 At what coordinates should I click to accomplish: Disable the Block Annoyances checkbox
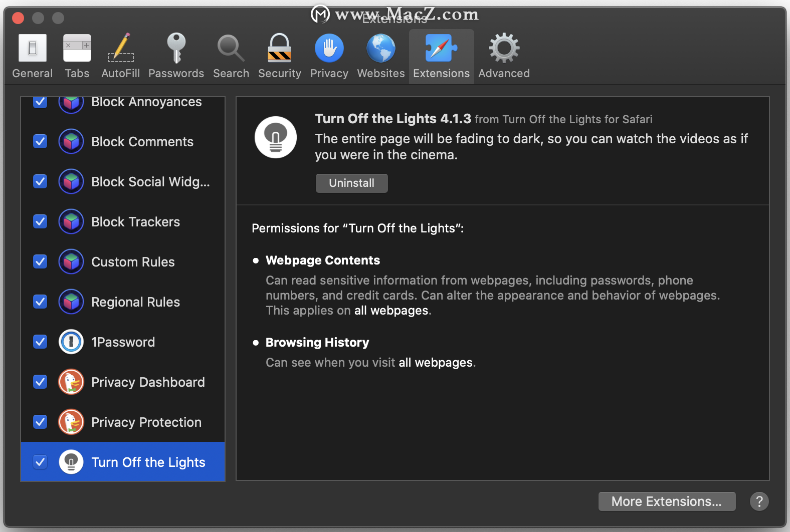click(40, 102)
